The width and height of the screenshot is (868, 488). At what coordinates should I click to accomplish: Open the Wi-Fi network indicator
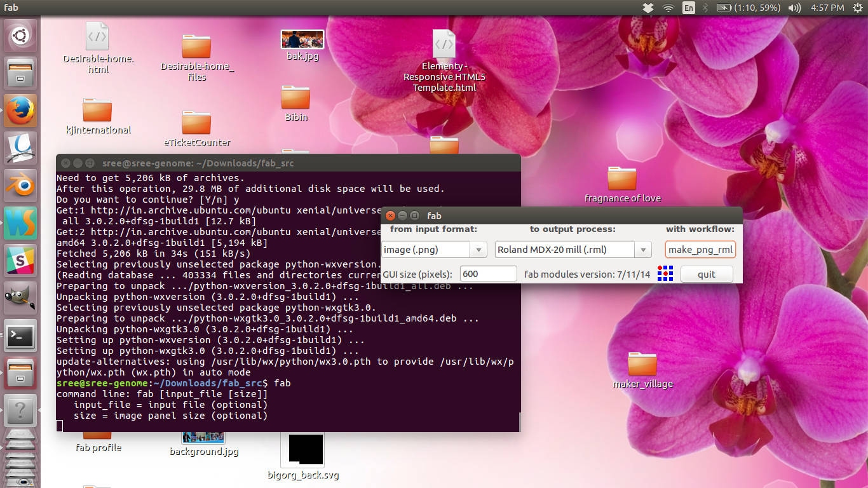point(668,8)
